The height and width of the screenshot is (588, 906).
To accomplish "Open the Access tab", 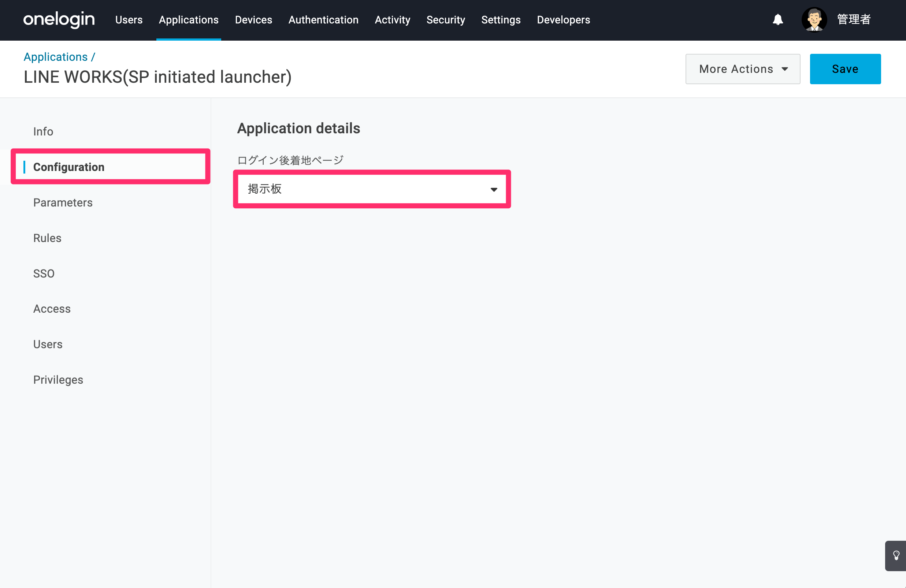I will point(52,309).
